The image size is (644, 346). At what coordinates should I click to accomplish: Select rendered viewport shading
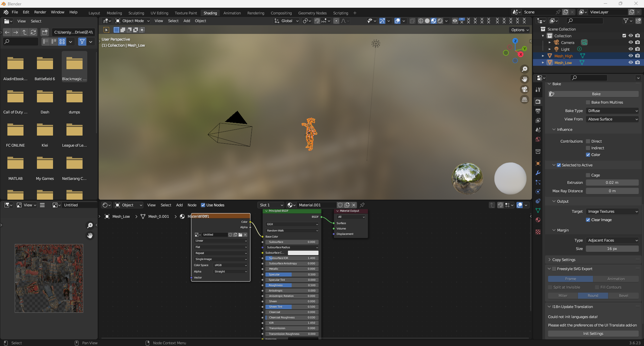click(x=440, y=21)
